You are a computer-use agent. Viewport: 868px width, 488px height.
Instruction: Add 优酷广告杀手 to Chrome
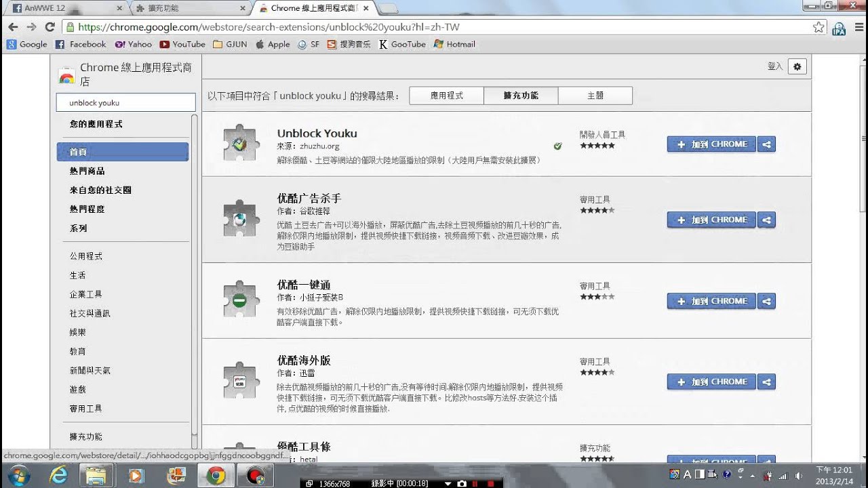click(711, 220)
